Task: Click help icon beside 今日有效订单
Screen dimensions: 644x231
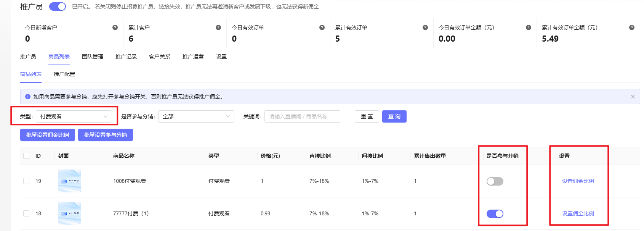Action: 322,27
